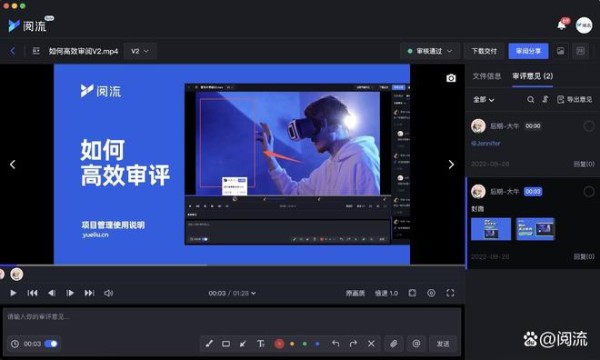Select the rectangle annotation tool
Viewport: 600px width, 360px height.
[226, 344]
